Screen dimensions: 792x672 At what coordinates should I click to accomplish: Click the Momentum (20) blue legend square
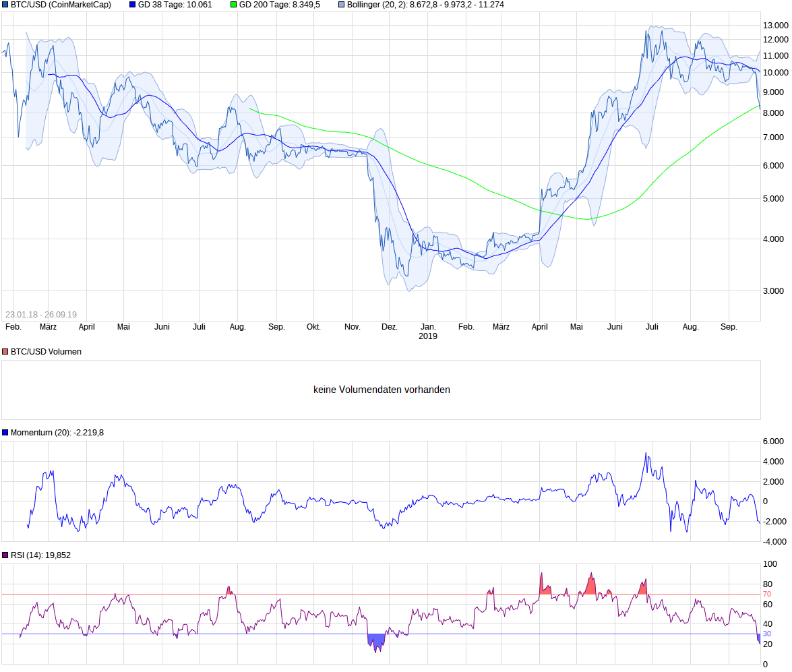5,433
